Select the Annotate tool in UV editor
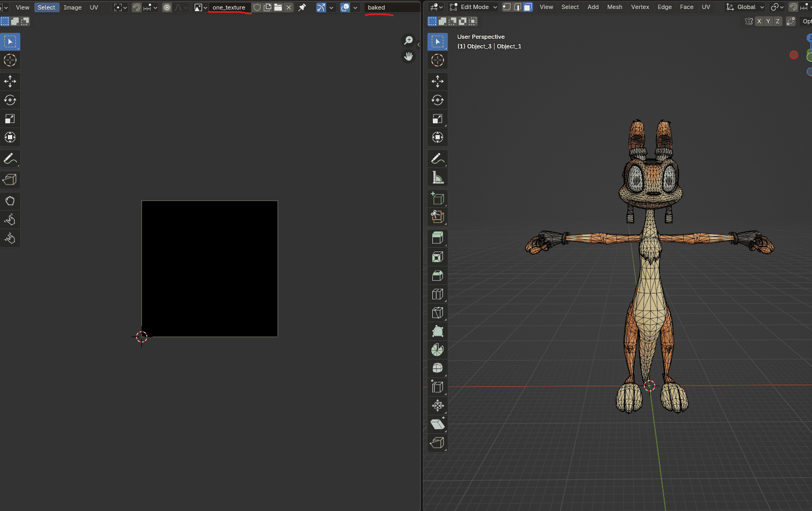This screenshot has width=812, height=511. 10,158
